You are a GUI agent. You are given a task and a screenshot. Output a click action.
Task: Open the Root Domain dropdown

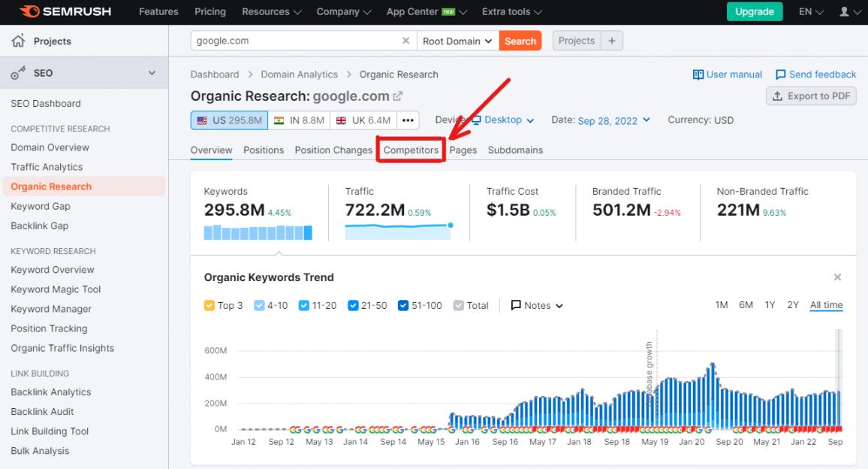pos(457,41)
